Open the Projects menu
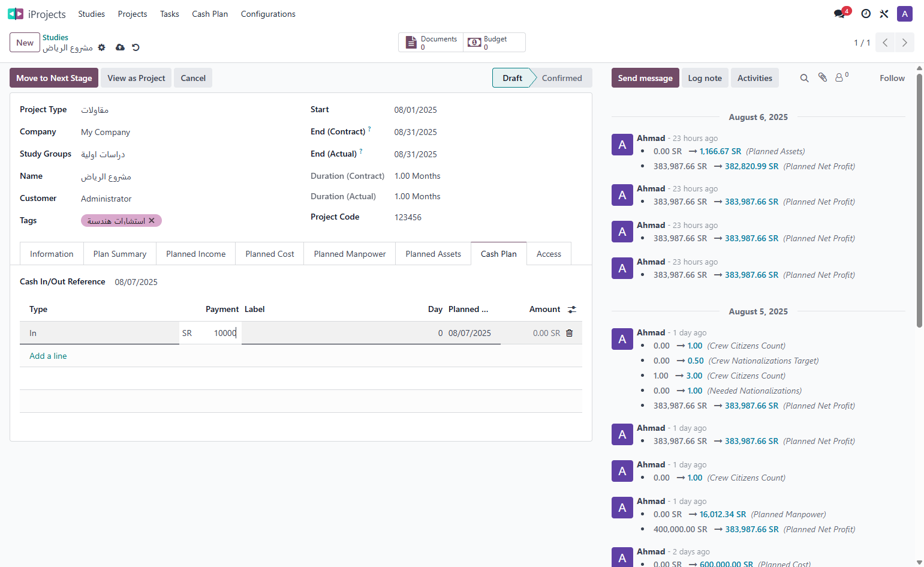The image size is (924, 567). 133,14
